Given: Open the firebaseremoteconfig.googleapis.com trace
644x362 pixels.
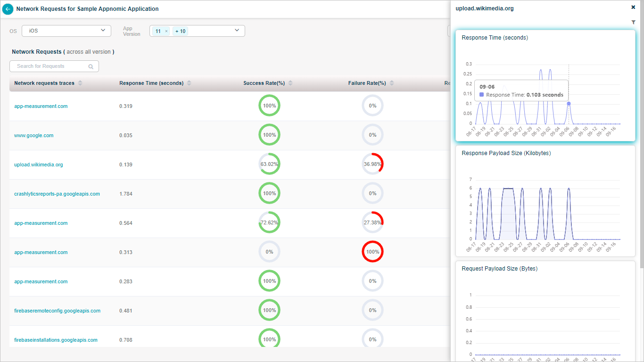Looking at the screenshot, I should pyautogui.click(x=58, y=311).
